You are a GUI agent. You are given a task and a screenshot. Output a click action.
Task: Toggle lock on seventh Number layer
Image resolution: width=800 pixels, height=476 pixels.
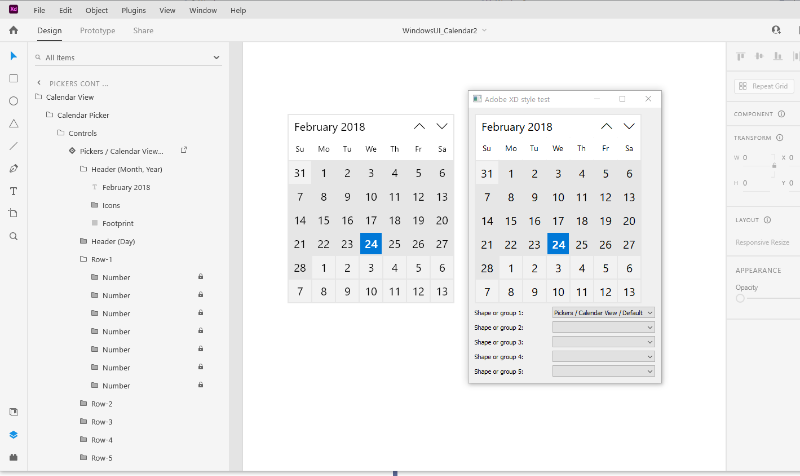(x=201, y=385)
